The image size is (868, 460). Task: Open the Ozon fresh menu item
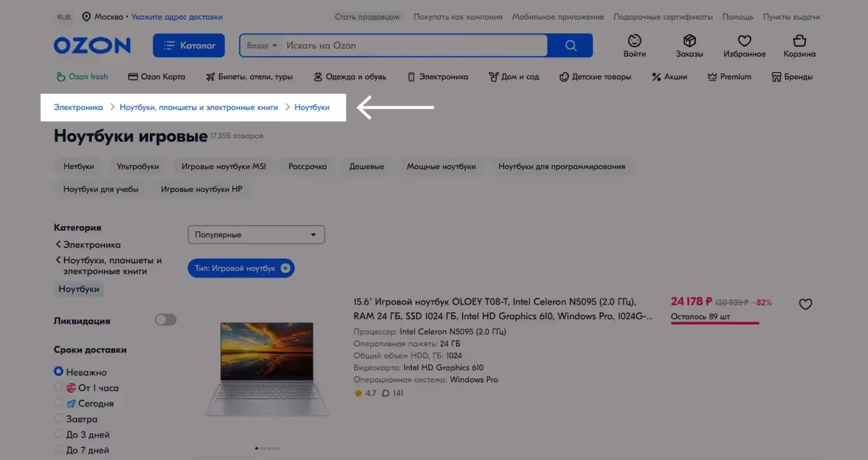click(82, 77)
